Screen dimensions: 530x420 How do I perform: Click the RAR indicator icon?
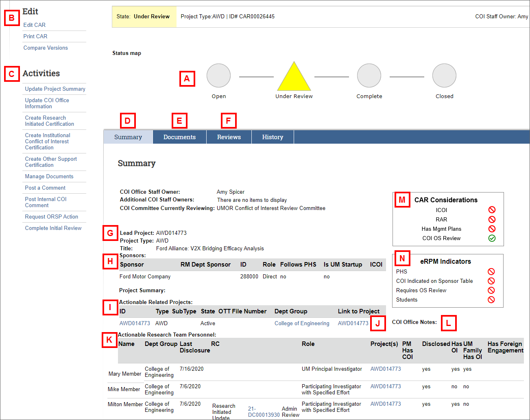tap(492, 219)
